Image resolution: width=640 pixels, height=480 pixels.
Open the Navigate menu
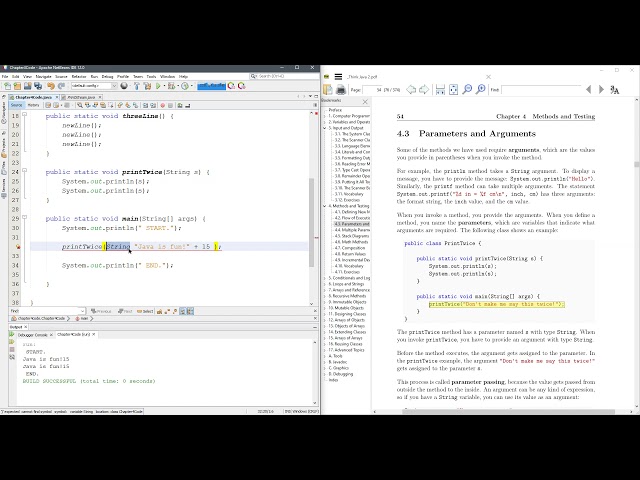(43, 76)
